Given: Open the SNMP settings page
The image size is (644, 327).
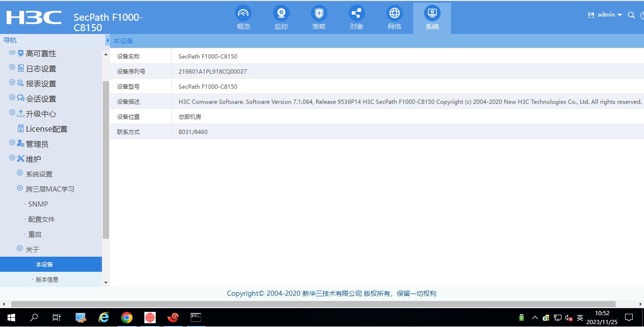Looking at the screenshot, I should pyautogui.click(x=38, y=204).
